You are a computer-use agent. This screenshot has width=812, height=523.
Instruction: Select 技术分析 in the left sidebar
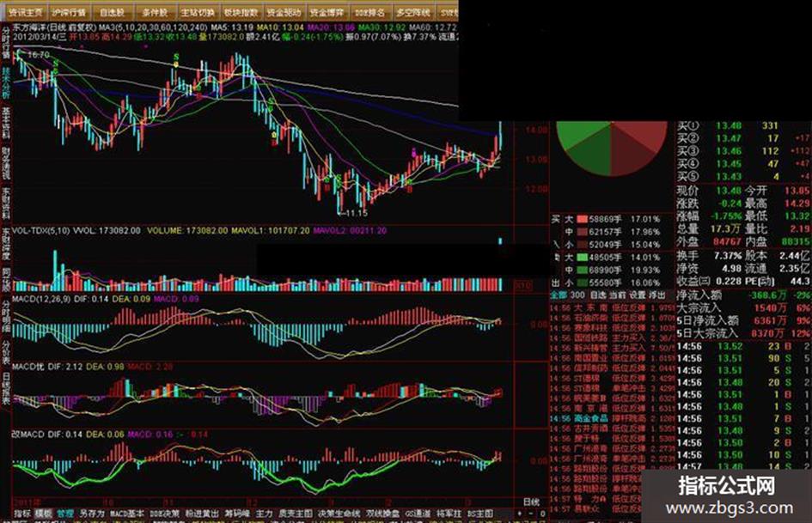[x=6, y=83]
